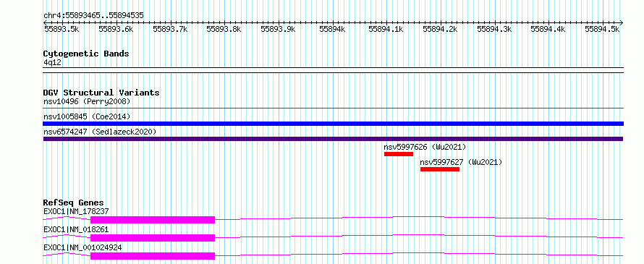Click the RefSeq Genes track title

coord(74,203)
